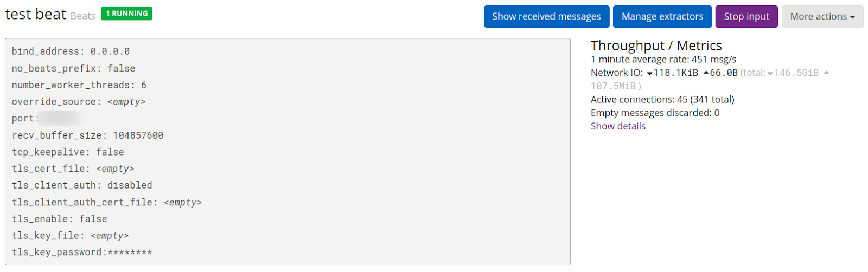Click the total upload arrow after 146.5GiB
868x272 pixels.
pyautogui.click(x=826, y=73)
